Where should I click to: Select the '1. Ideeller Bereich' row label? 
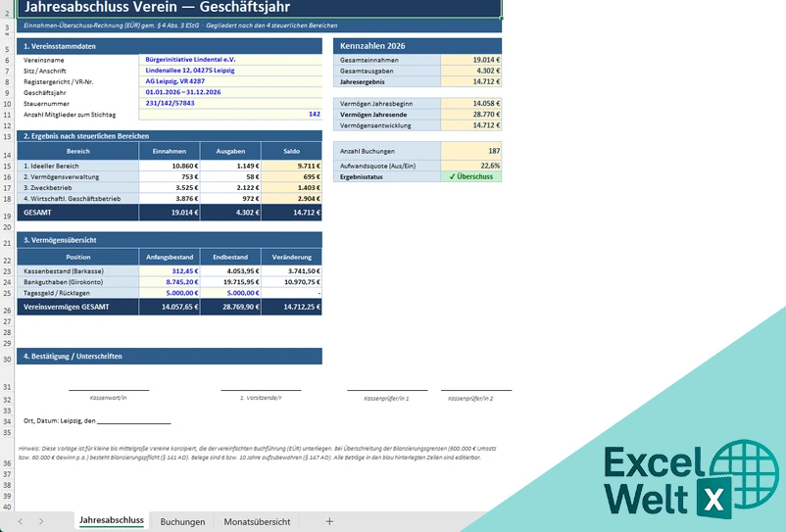77,166
